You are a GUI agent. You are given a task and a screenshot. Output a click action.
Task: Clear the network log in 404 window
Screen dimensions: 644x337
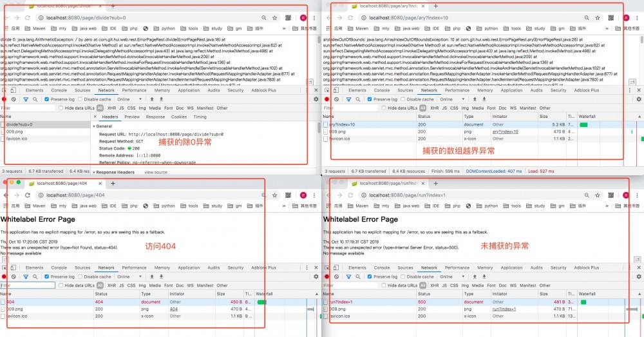pyautogui.click(x=14, y=276)
